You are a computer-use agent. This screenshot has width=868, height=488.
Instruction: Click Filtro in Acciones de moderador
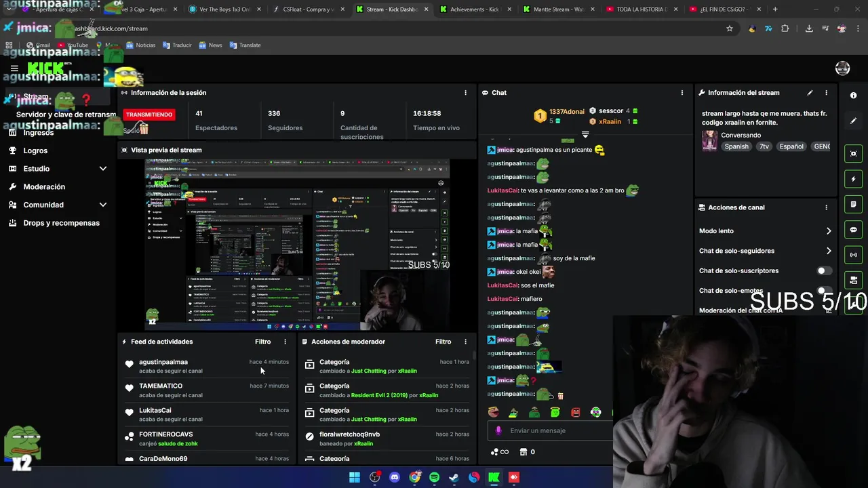(443, 342)
